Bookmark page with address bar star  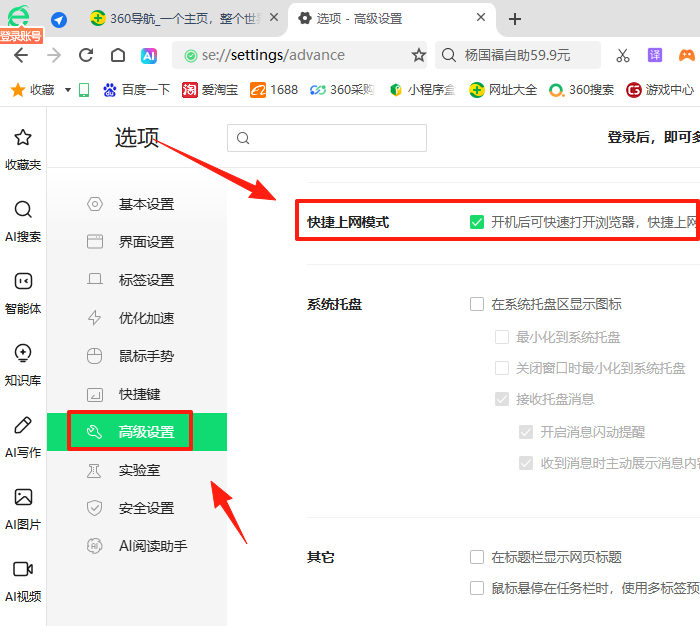pos(418,55)
